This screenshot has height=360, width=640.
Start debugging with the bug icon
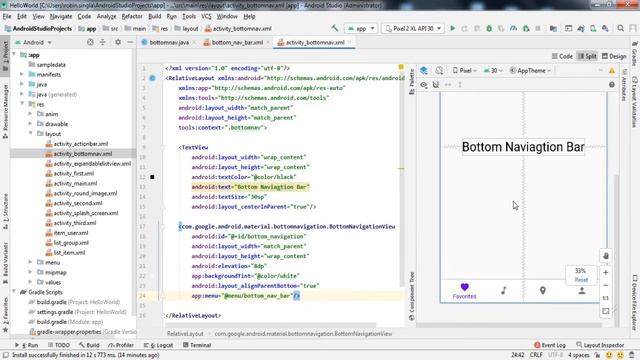[x=489, y=28]
